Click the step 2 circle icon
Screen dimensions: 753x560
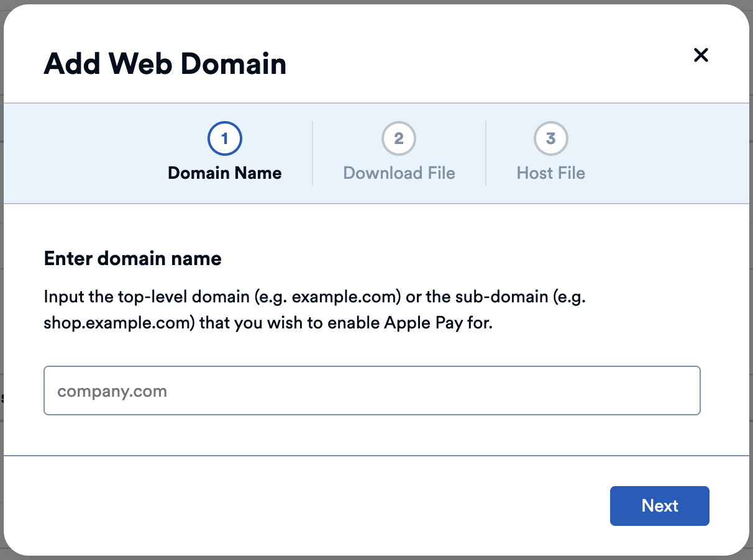398,138
